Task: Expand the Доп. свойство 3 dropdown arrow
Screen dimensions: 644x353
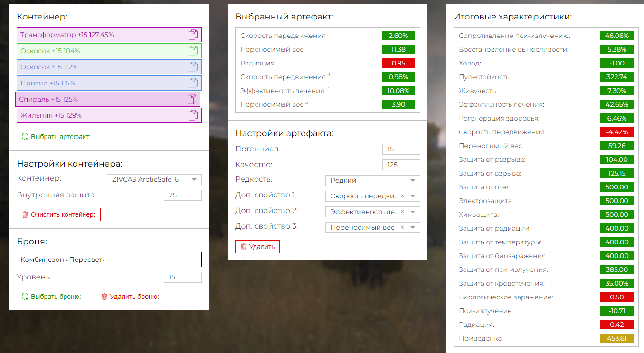Action: (413, 227)
